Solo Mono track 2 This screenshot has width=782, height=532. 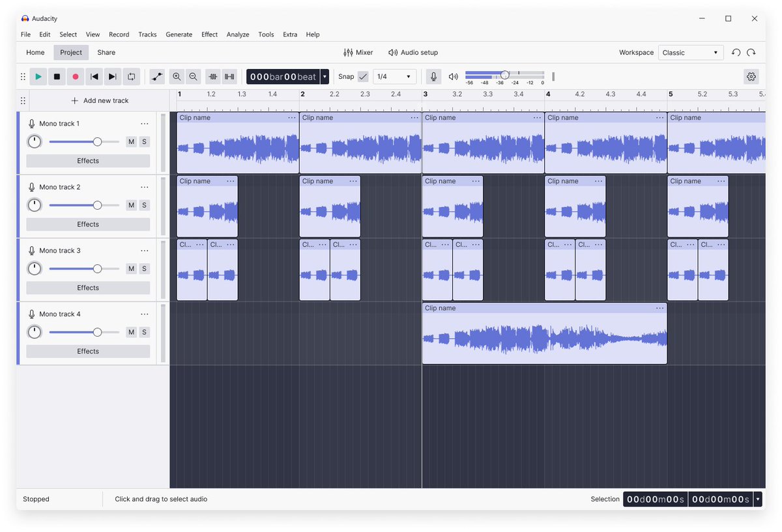pyautogui.click(x=144, y=205)
